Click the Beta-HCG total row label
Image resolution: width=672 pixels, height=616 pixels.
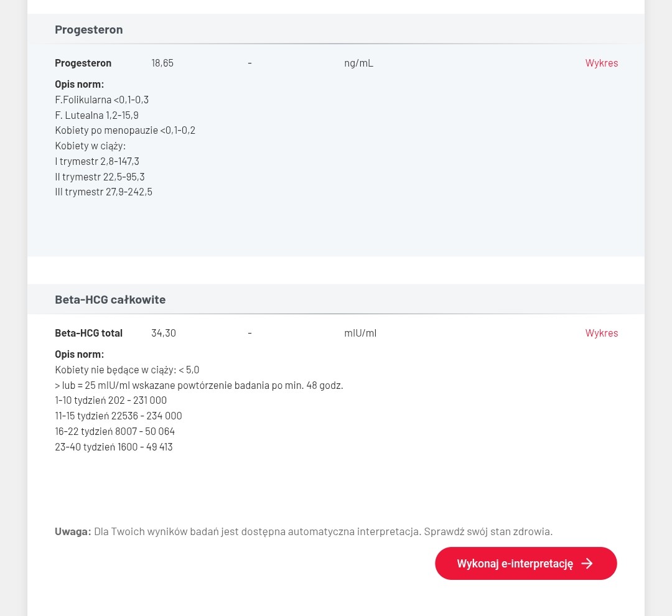tap(88, 333)
